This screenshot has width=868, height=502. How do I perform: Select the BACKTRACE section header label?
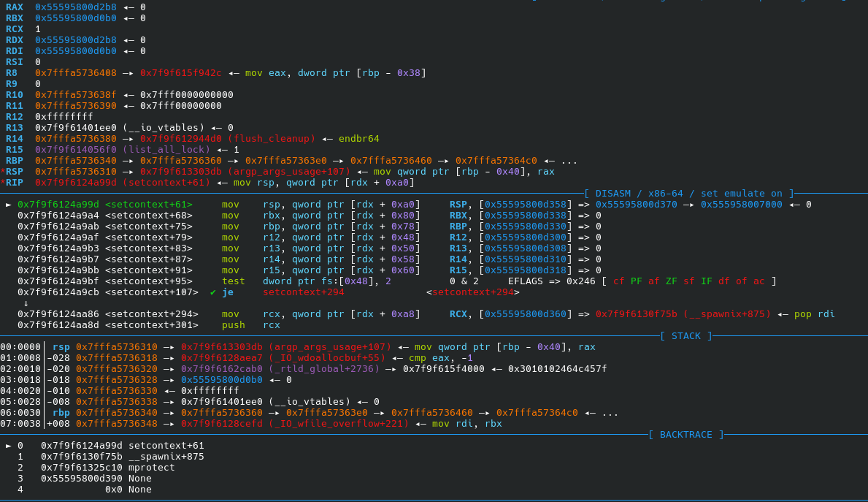(x=686, y=434)
